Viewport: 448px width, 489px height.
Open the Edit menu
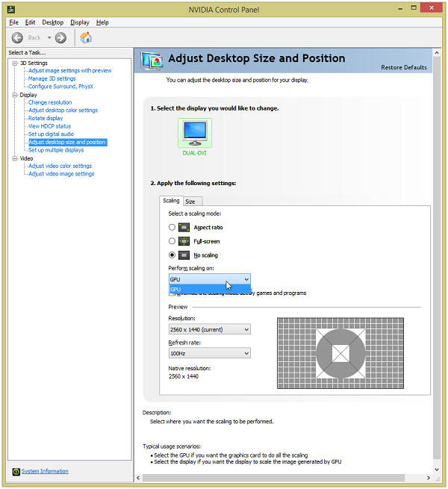tap(31, 22)
